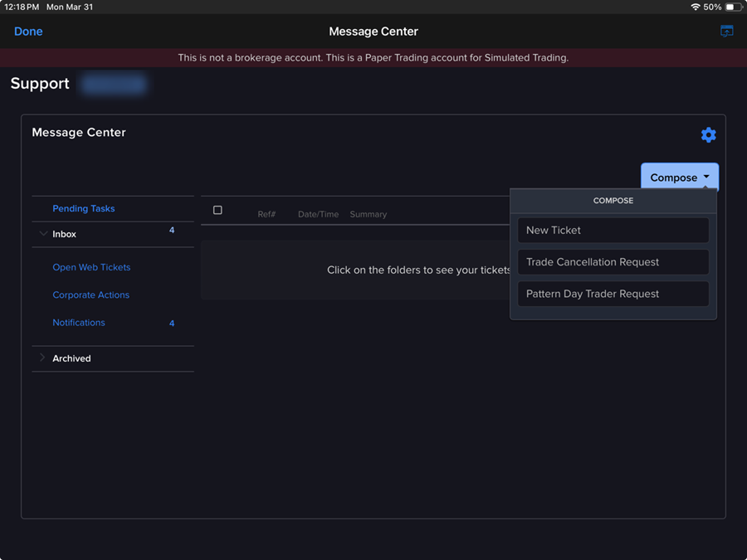Check battery icon in status bar

733,7
